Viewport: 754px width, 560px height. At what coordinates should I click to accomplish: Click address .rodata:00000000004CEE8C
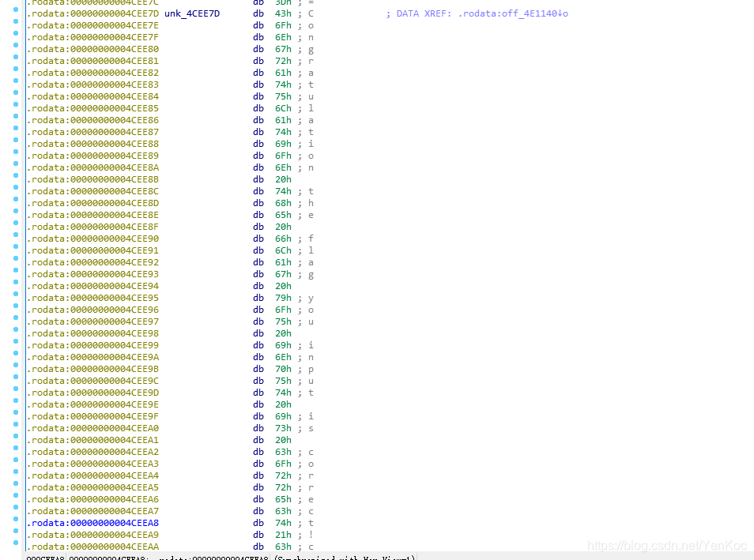(92, 191)
